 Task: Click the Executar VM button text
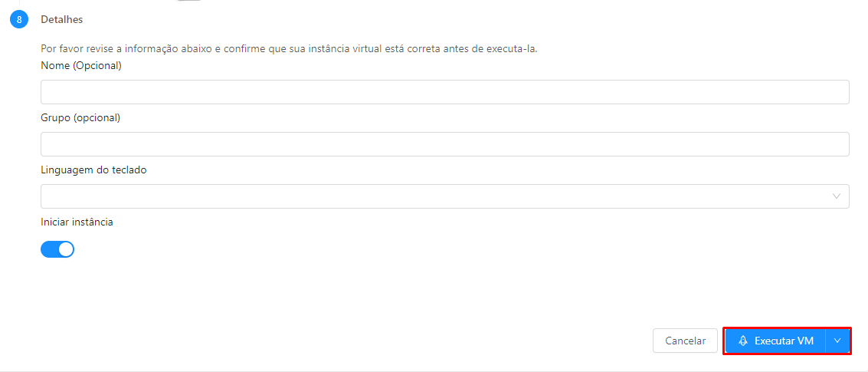(x=784, y=341)
